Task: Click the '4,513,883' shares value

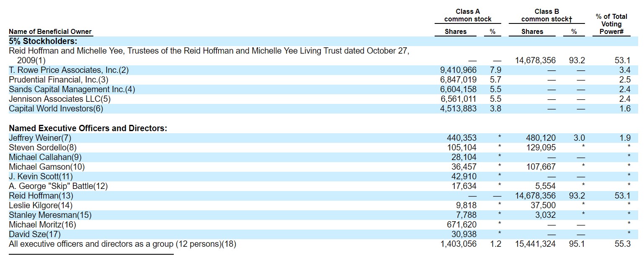Action: click(458, 109)
